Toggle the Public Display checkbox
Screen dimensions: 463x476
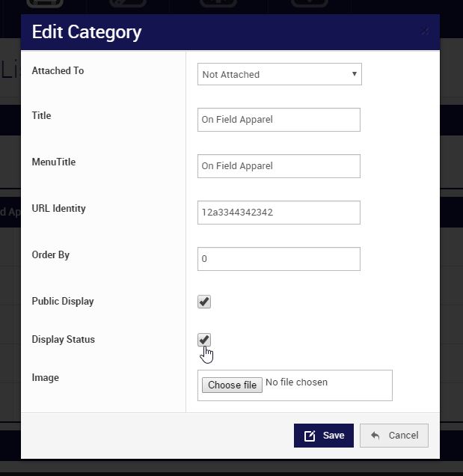click(x=204, y=302)
